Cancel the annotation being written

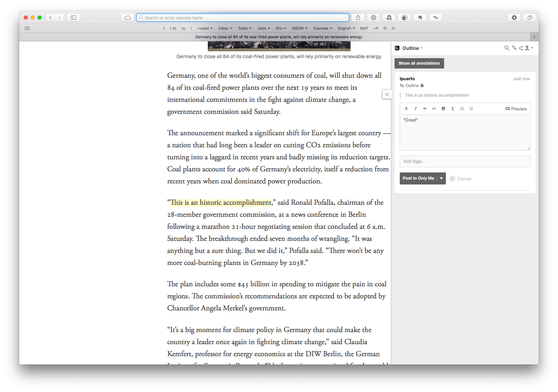461,179
